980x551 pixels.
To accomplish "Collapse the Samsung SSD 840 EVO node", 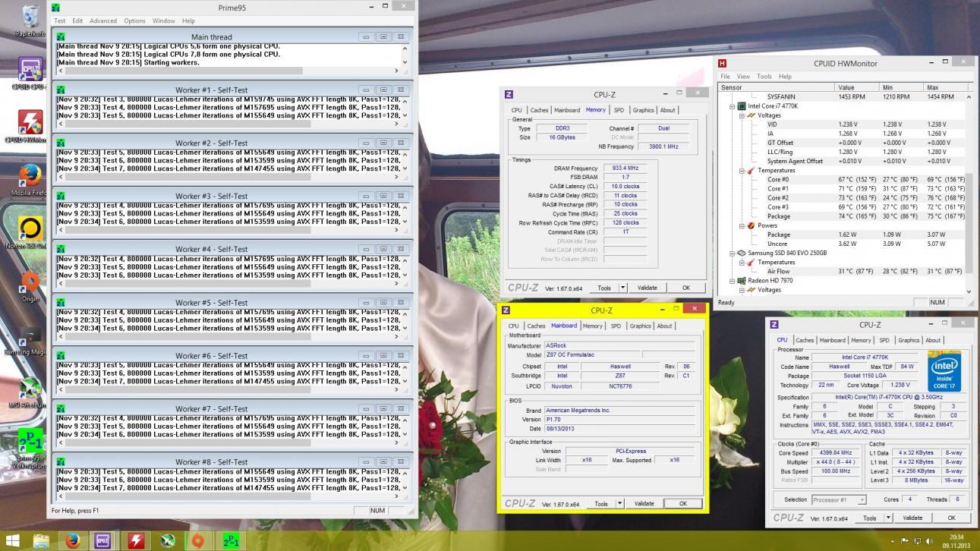I will click(x=733, y=253).
